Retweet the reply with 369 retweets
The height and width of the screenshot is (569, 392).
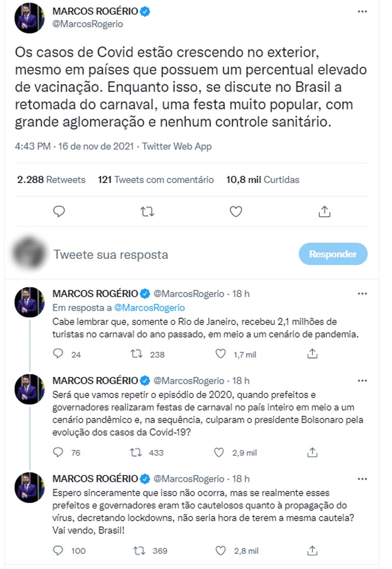[140, 551]
